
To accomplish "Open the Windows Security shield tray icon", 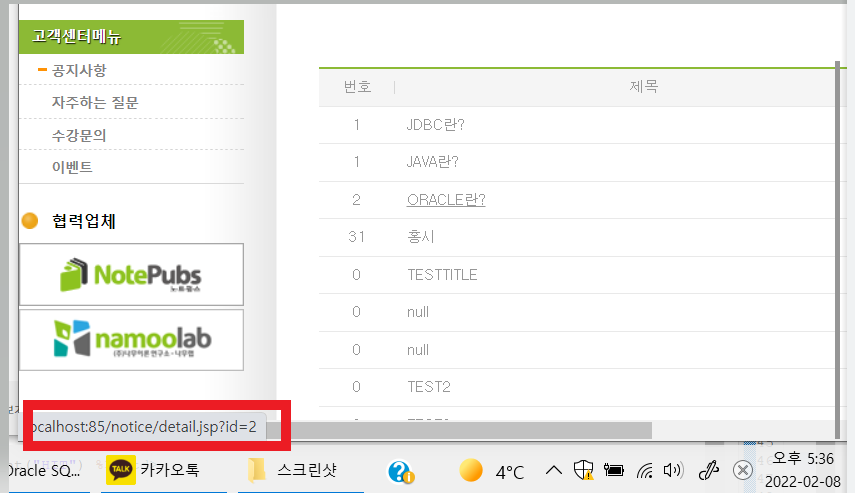I will [x=583, y=470].
